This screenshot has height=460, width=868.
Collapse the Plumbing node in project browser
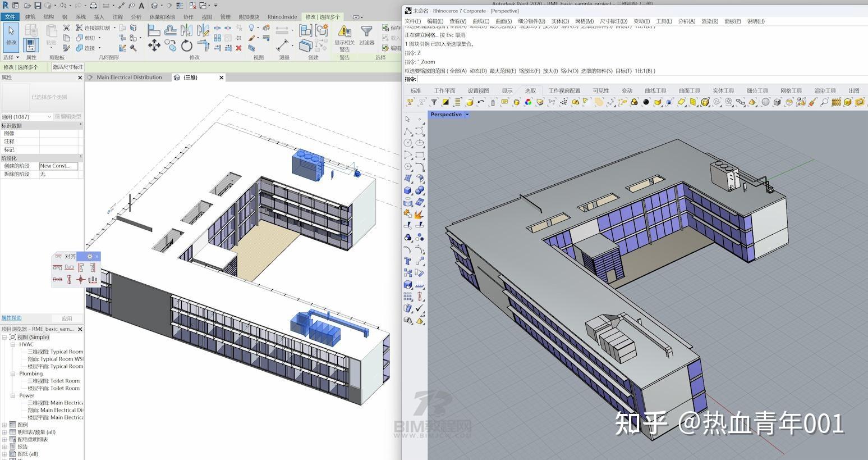(12, 374)
